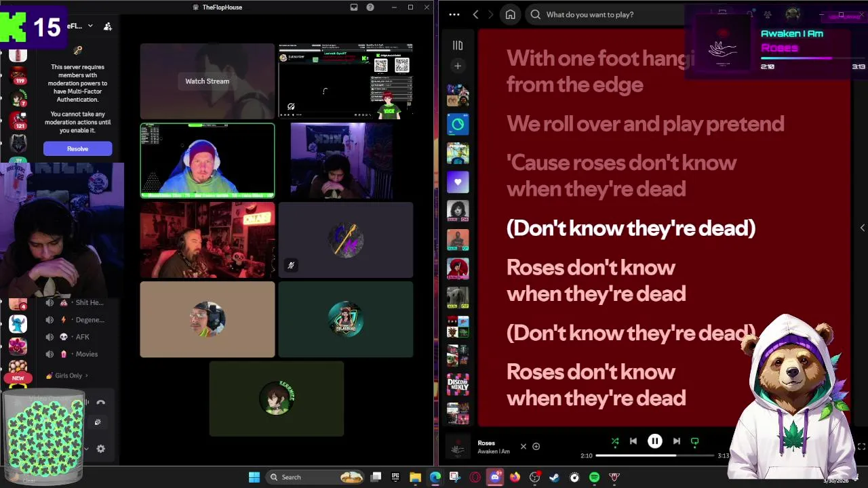Open Discord inbox icon in title bar
Screen dimensions: 868x488
click(x=353, y=7)
